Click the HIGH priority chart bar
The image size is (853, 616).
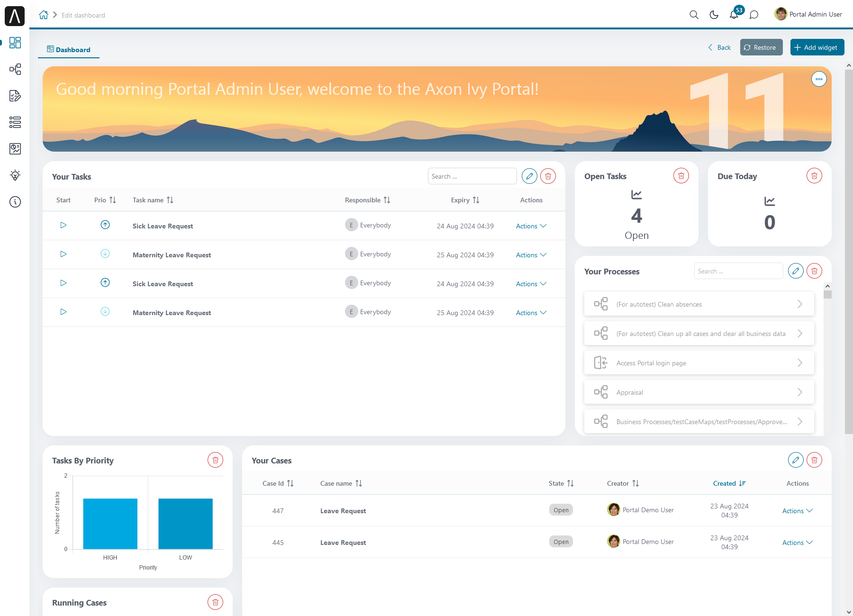(110, 524)
